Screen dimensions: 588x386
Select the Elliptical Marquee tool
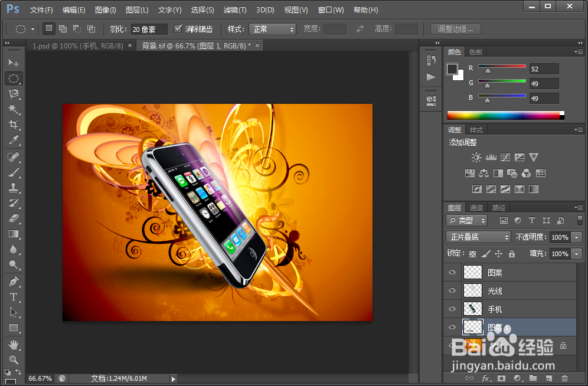14,78
